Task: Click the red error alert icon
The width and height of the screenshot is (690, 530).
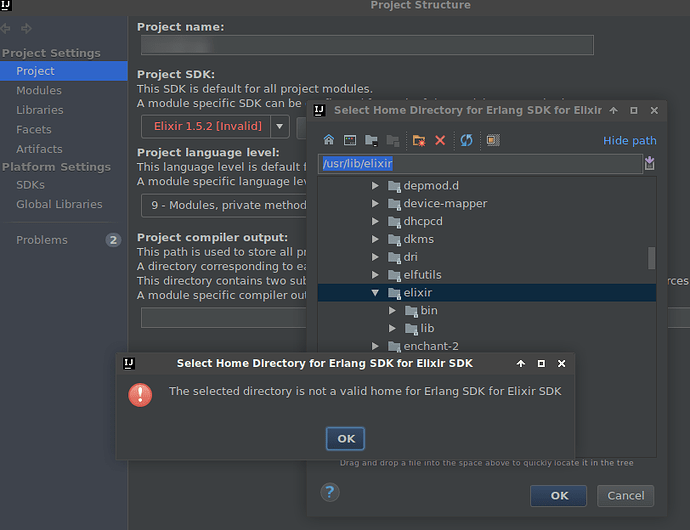Action: (x=140, y=394)
